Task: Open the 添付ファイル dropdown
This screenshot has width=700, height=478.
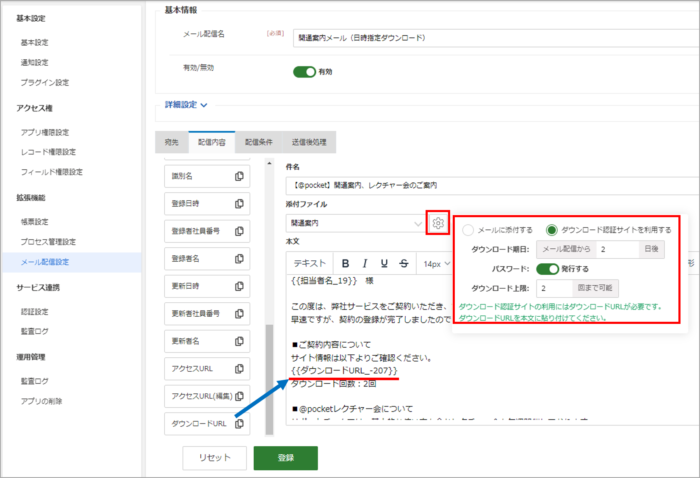Action: coord(355,223)
